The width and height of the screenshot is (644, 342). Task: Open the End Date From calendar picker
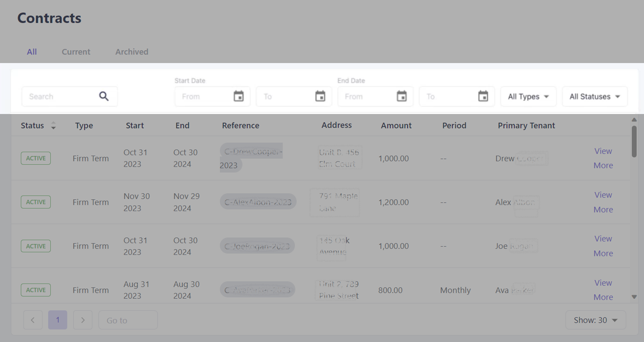tap(401, 96)
